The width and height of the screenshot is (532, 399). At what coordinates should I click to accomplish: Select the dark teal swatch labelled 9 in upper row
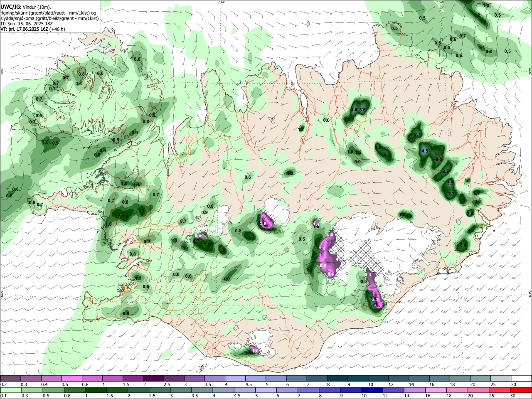pos(358,379)
